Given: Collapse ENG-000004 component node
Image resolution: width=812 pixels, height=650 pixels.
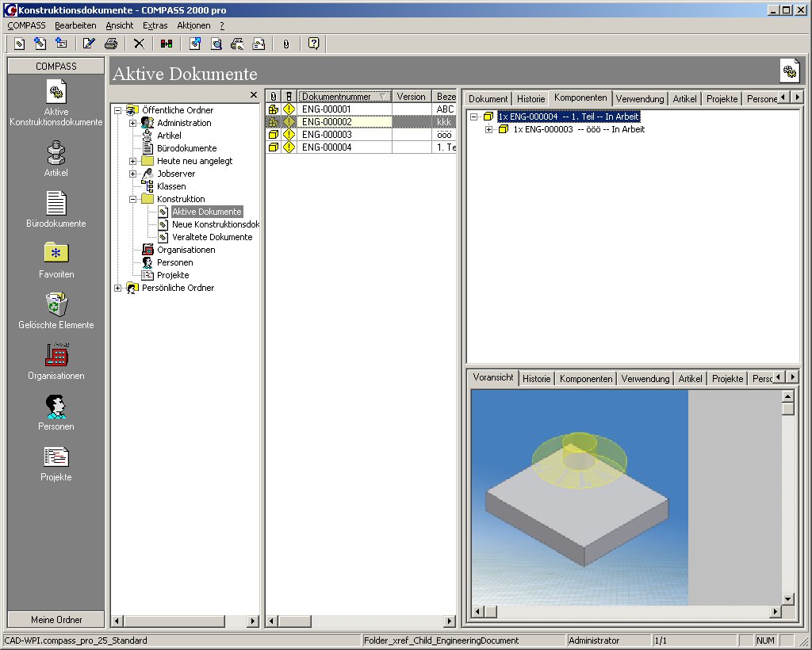Looking at the screenshot, I should point(473,117).
